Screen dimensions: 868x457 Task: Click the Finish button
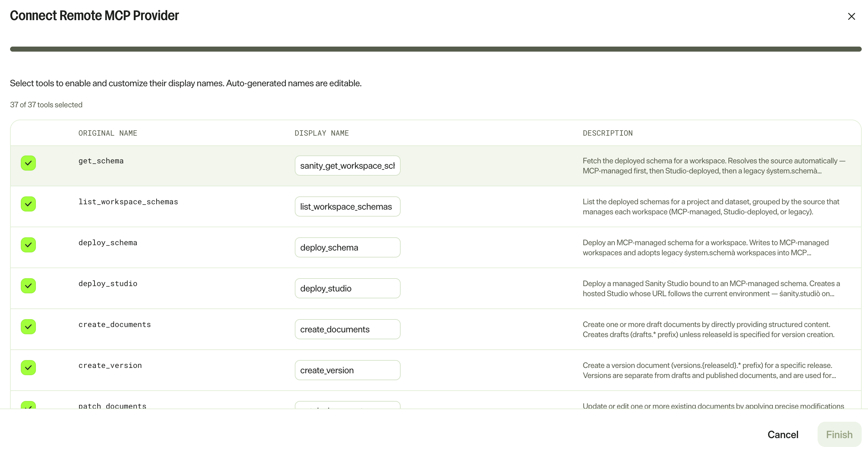pyautogui.click(x=839, y=434)
